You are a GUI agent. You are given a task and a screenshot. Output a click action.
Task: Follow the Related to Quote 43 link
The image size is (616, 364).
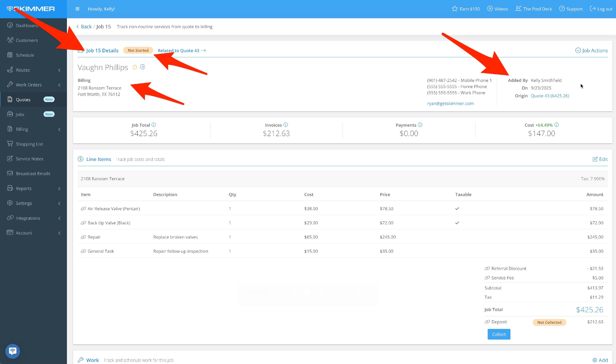click(182, 51)
